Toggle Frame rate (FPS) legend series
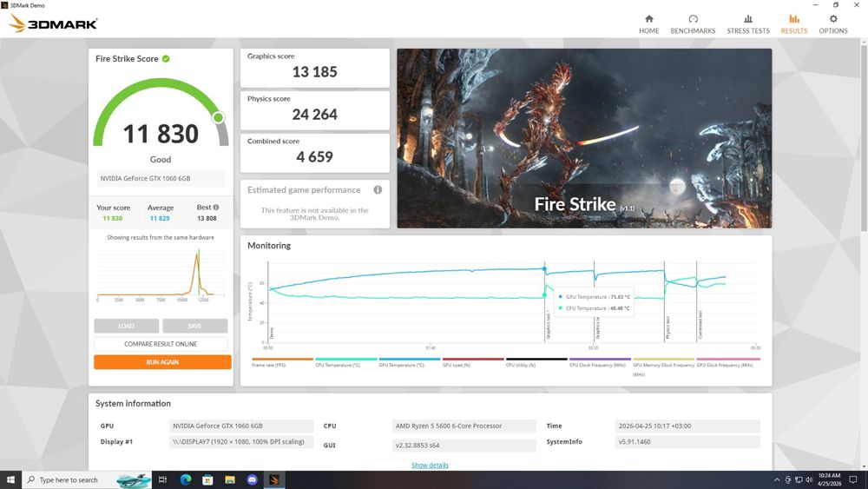This screenshot has height=489, width=868. pyautogui.click(x=282, y=362)
